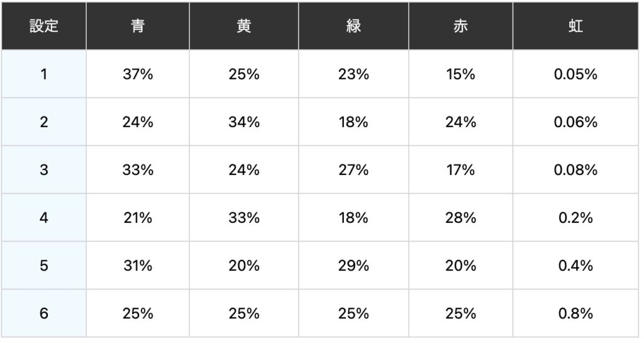Select the 28% cell in 赤 column
This screenshot has width=644, height=343.
tap(460, 218)
